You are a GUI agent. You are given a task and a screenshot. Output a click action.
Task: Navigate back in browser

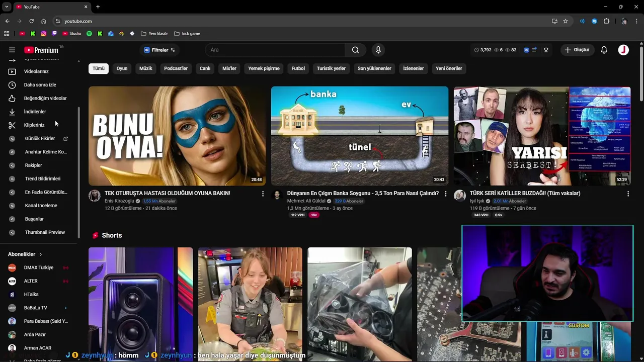pos(7,21)
